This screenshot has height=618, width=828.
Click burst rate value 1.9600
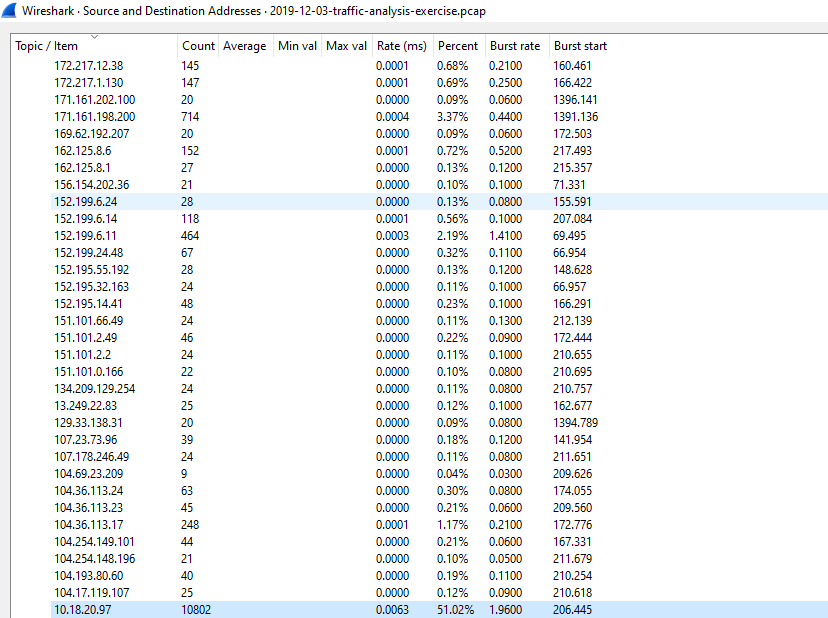click(505, 610)
